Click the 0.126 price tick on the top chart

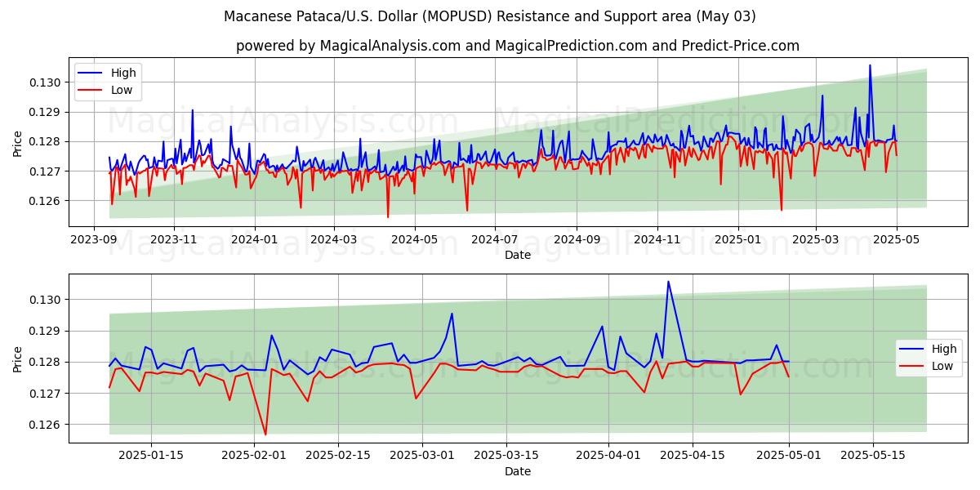coord(46,201)
